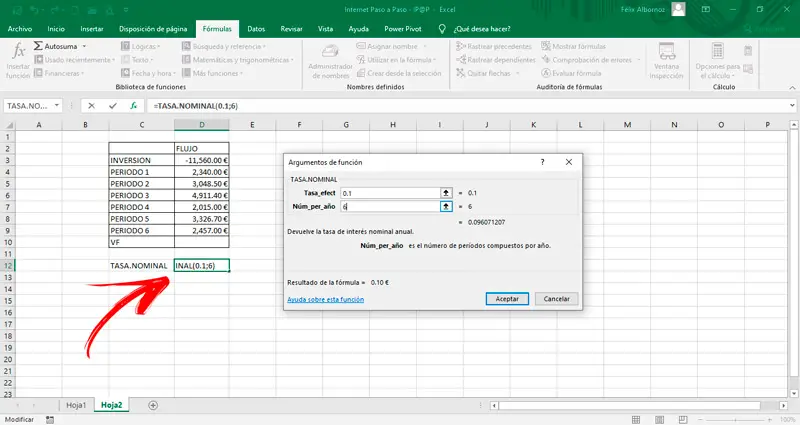The image size is (800, 425).
Task: Open the Archivo menu
Action: pos(20,30)
